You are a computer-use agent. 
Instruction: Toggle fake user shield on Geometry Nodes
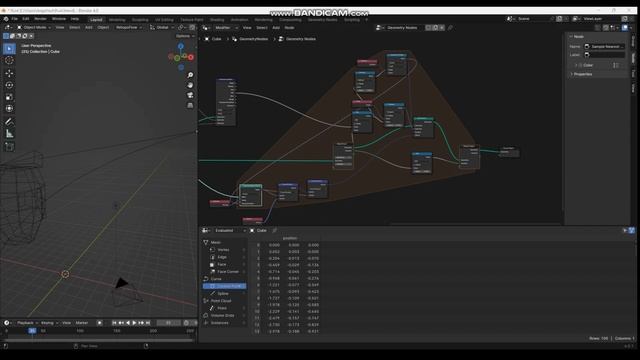(429, 28)
